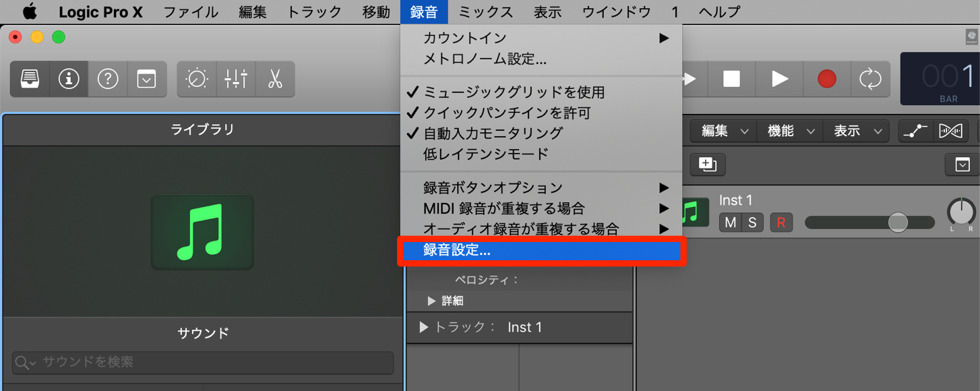Click the Apple menu logo
Viewport: 980px width, 391px height.
click(x=30, y=11)
